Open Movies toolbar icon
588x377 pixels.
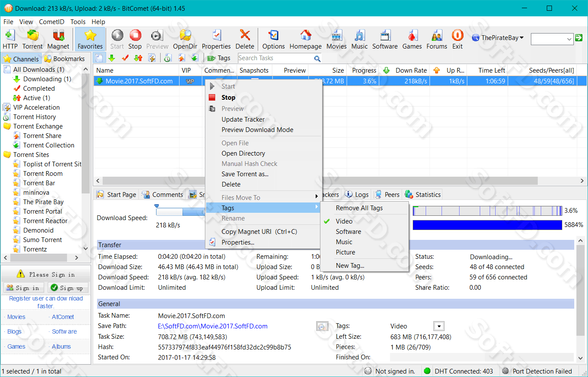[337, 39]
